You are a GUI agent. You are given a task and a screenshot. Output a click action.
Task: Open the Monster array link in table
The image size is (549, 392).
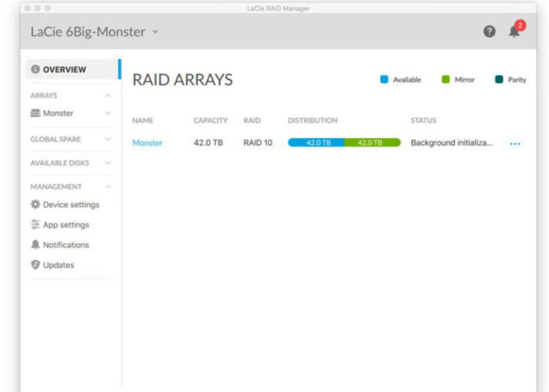pyautogui.click(x=147, y=143)
